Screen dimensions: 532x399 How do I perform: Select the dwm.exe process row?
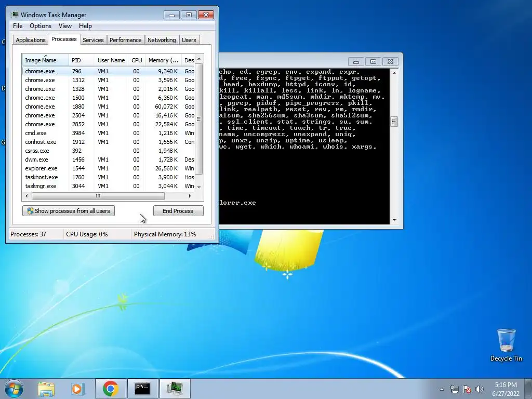(x=109, y=159)
